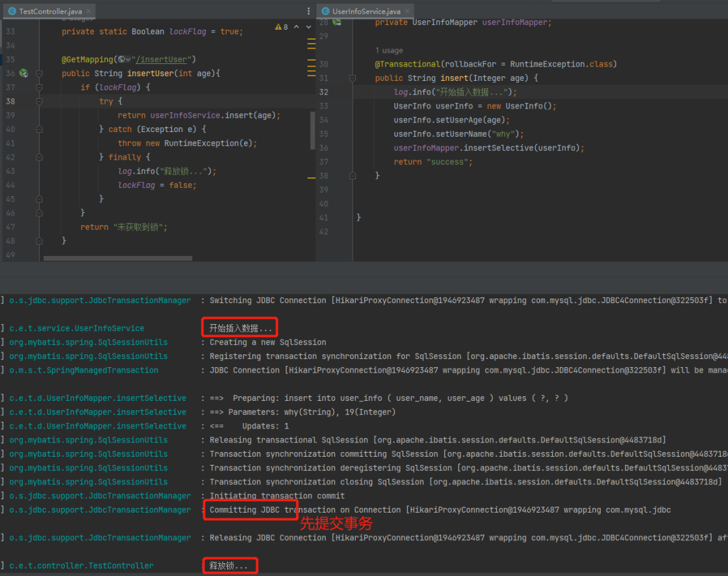728x576 pixels.
Task: Switch to the UserInfoService.java tab
Action: pyautogui.click(x=366, y=11)
